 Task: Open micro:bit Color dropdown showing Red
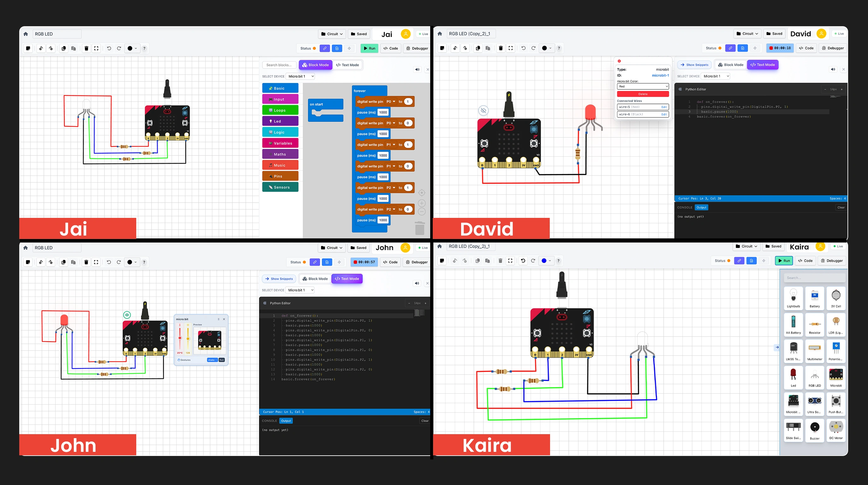642,86
